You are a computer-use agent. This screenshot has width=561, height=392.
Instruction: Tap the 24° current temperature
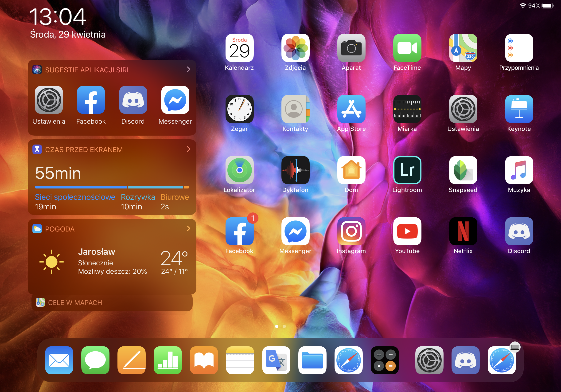coord(174,258)
